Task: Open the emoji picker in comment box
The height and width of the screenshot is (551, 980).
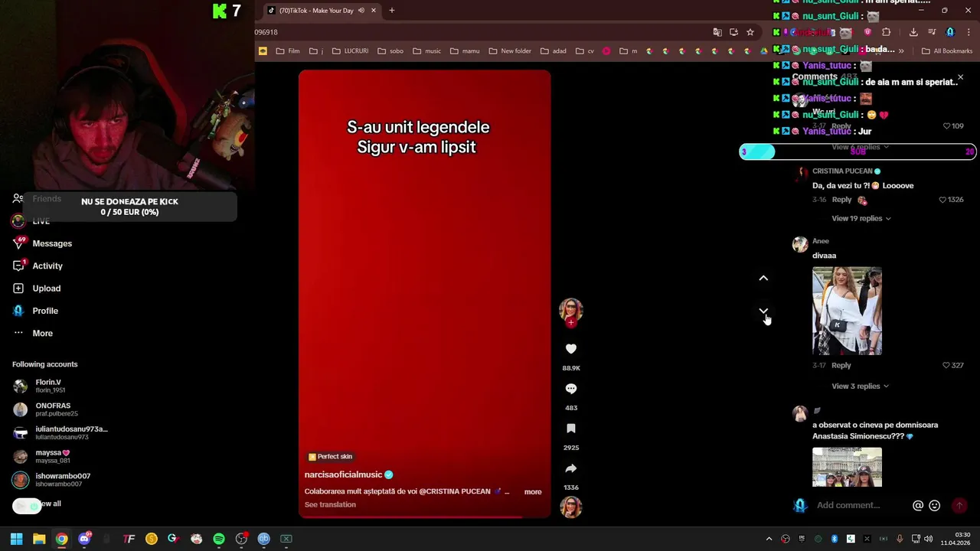Action: pyautogui.click(x=934, y=505)
